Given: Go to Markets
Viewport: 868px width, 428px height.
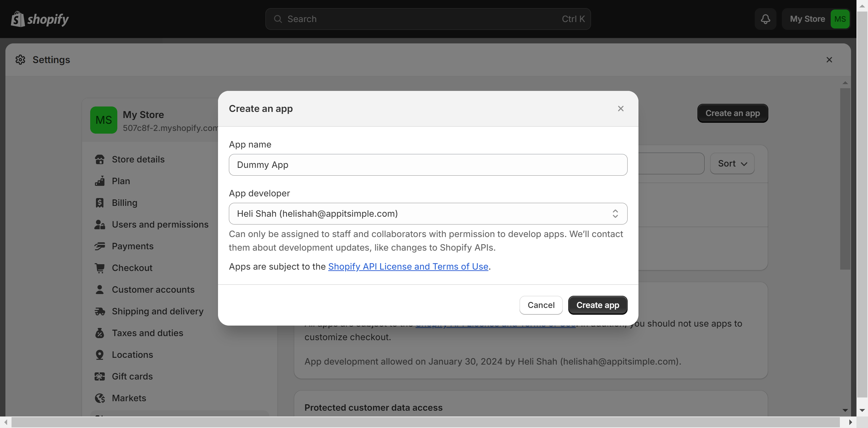Looking at the screenshot, I should pos(129,398).
